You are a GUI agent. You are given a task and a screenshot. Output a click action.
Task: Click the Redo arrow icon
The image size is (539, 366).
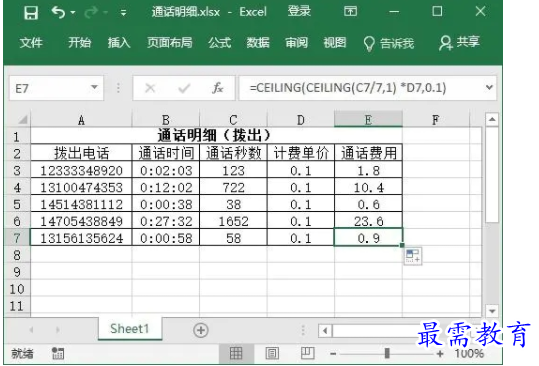point(91,13)
